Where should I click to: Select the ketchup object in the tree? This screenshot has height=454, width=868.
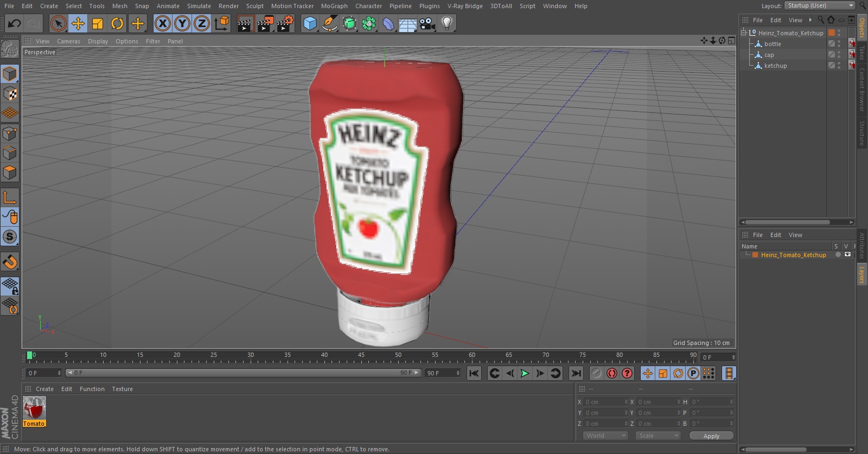pyautogui.click(x=775, y=66)
